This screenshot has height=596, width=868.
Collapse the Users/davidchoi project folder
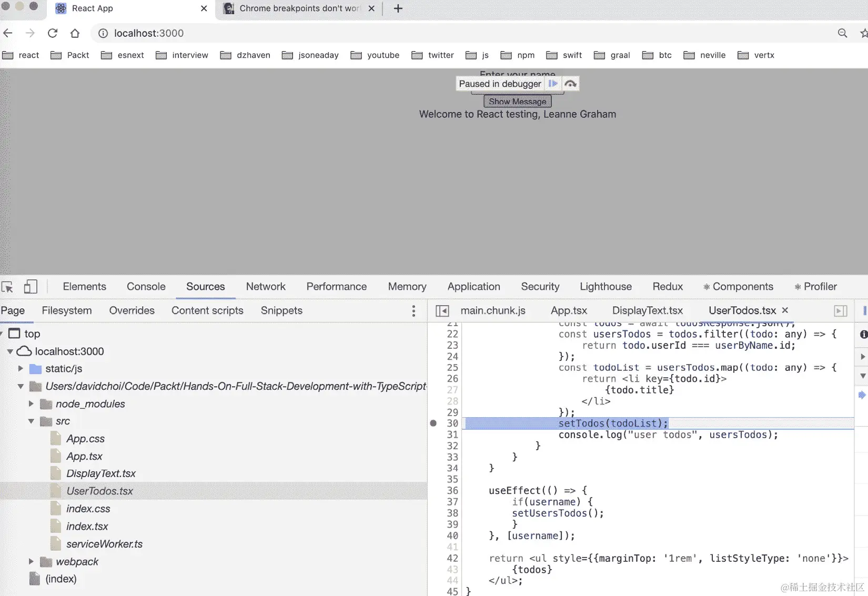pos(21,386)
